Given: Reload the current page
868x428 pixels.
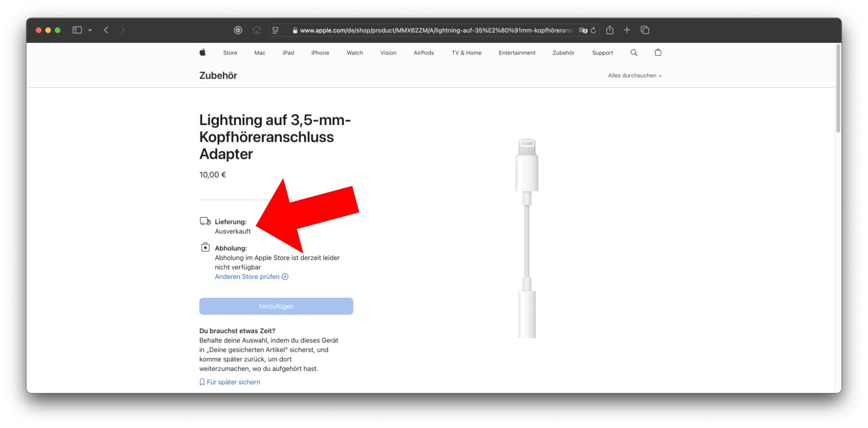Looking at the screenshot, I should point(594,30).
